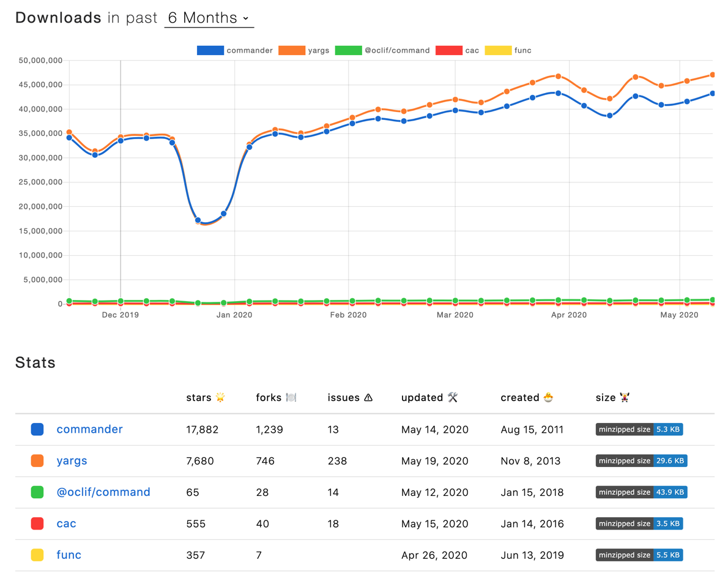
Task: Open the cac package link
Action: point(67,523)
